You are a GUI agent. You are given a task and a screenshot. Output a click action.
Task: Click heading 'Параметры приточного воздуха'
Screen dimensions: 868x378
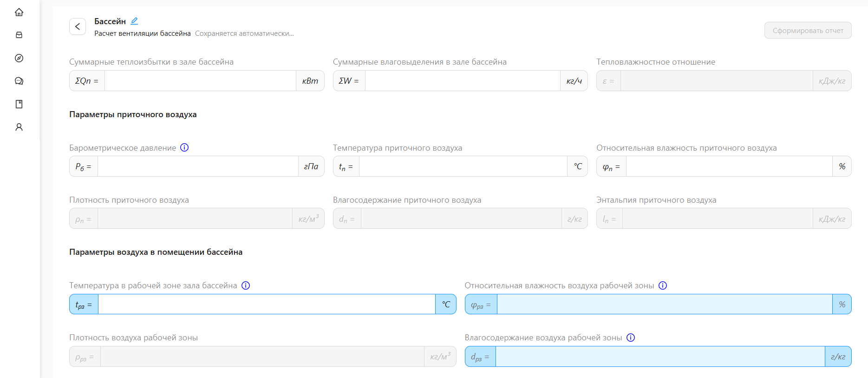[133, 114]
